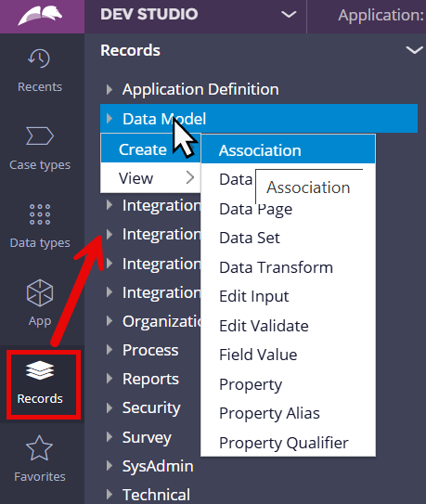Image resolution: width=426 pixels, height=504 pixels.
Task: Open the Dev Studio dropdown chevron
Action: click(x=289, y=15)
